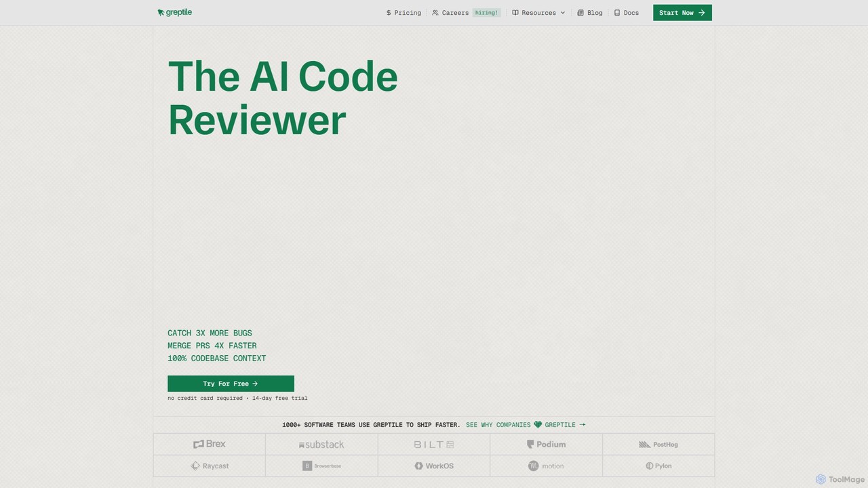Expand the Resources dropdown menu

coord(538,13)
